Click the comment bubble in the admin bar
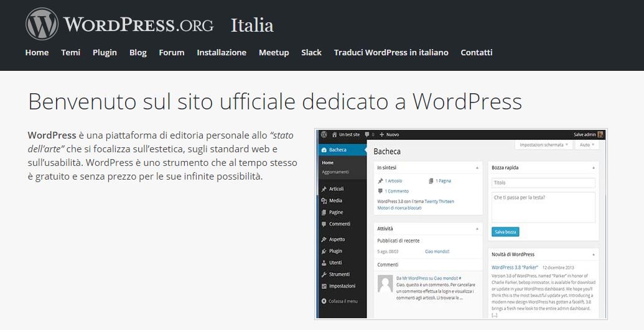The height and width of the screenshot is (330, 644). click(x=366, y=134)
